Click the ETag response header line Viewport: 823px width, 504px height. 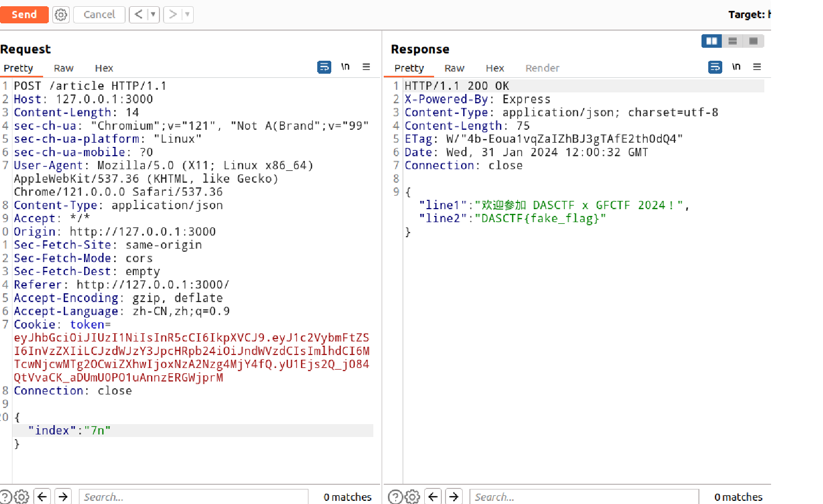pyautogui.click(x=544, y=139)
